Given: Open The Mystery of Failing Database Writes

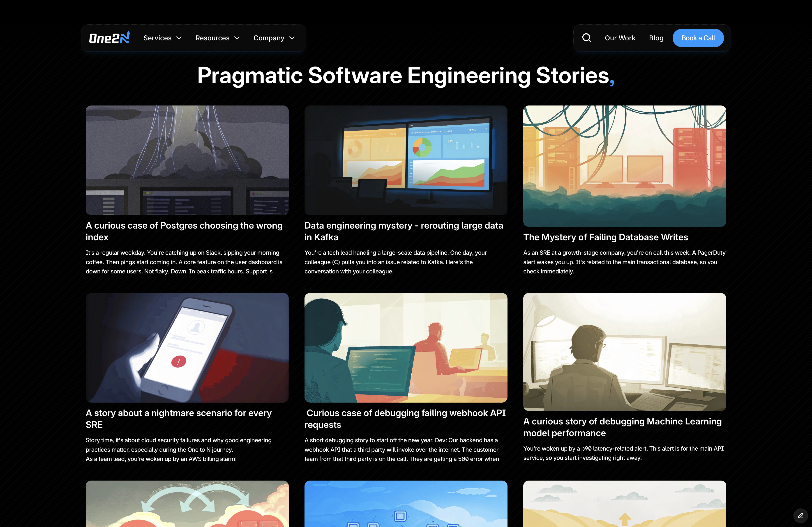Looking at the screenshot, I should point(606,237).
